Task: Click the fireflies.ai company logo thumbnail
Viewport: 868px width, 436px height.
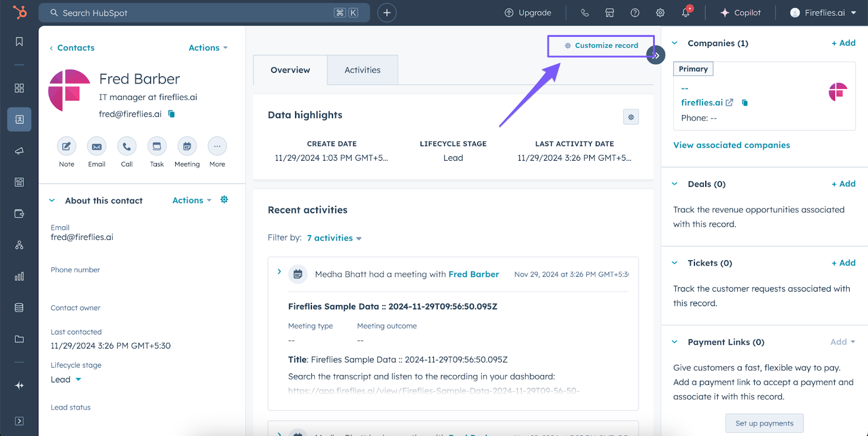Action: [x=838, y=92]
